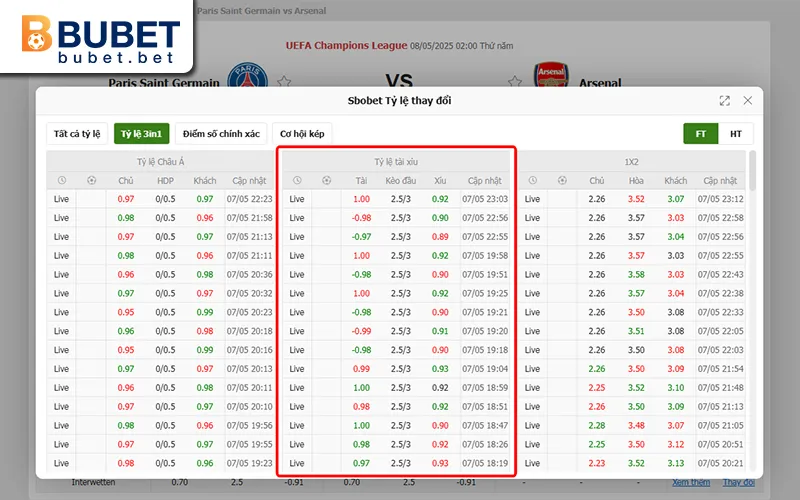Click Cập nhật header in the 1X2 table

[720, 181]
